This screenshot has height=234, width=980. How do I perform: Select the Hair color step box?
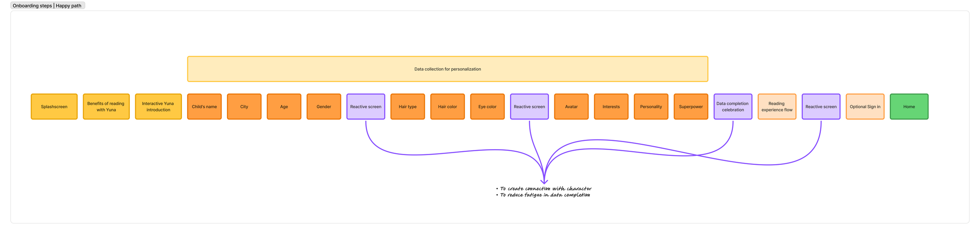pyautogui.click(x=447, y=106)
